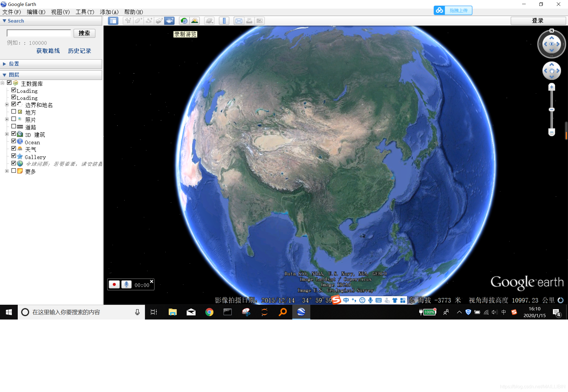The height and width of the screenshot is (392, 568).
Task: Expand the 照片 photos layer node
Action: click(x=7, y=119)
